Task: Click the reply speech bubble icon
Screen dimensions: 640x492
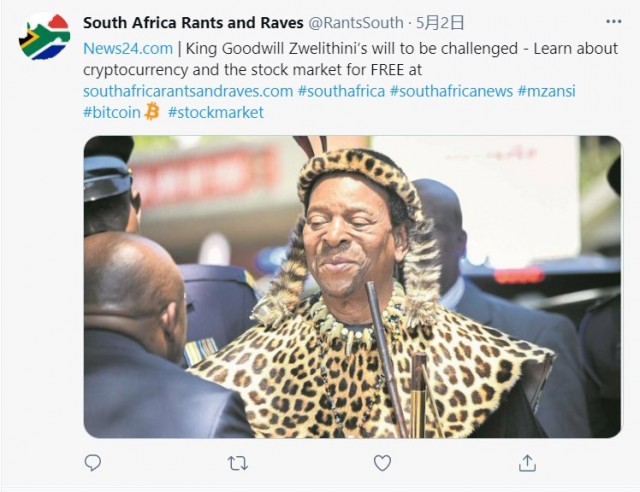Action: (x=93, y=463)
